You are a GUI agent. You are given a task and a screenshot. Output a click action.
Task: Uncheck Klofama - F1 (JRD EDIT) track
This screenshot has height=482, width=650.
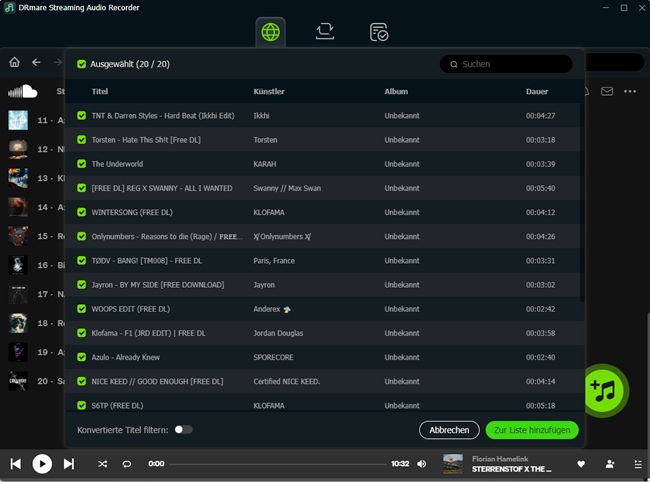(82, 333)
